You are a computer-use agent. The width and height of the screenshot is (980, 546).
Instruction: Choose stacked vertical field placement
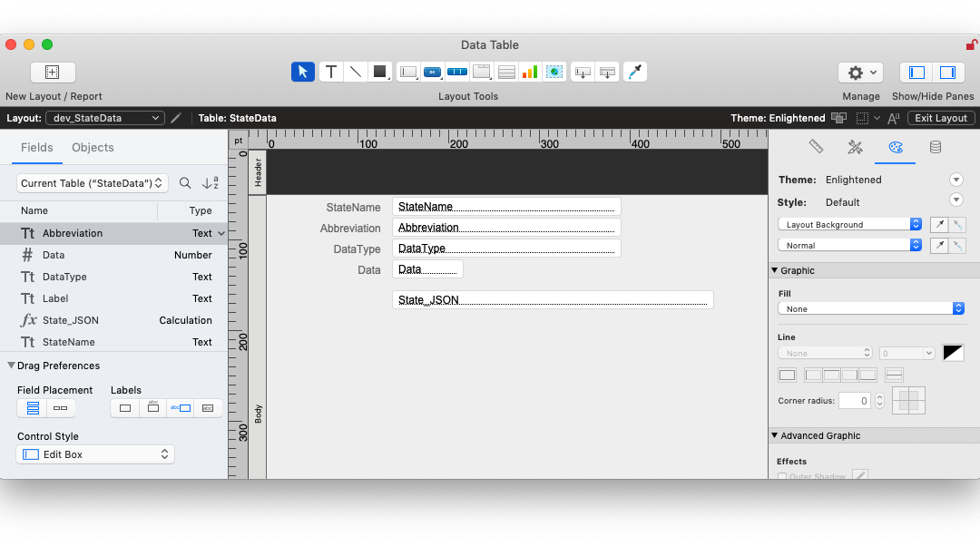(x=33, y=408)
